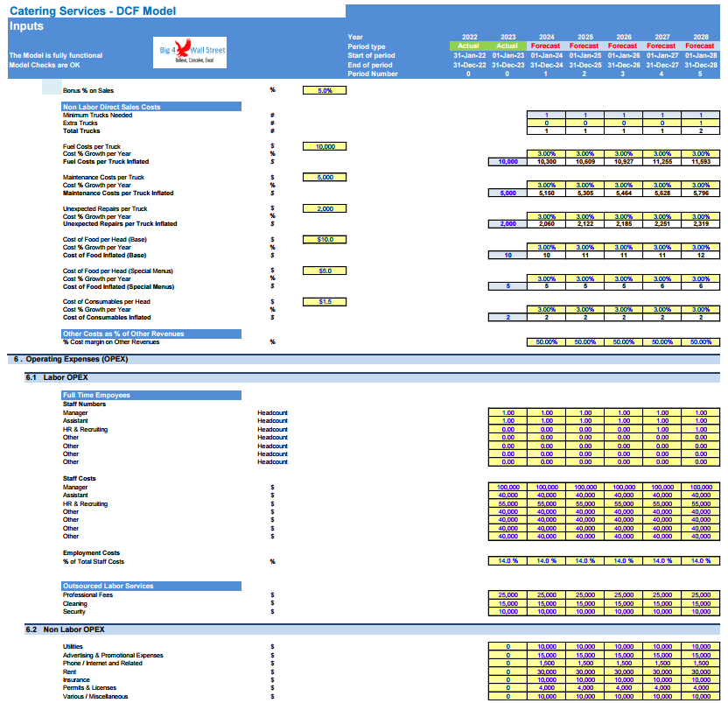Click the green Actual cell under 2022
Viewport: 728px width, 703px height.
pyautogui.click(x=468, y=46)
